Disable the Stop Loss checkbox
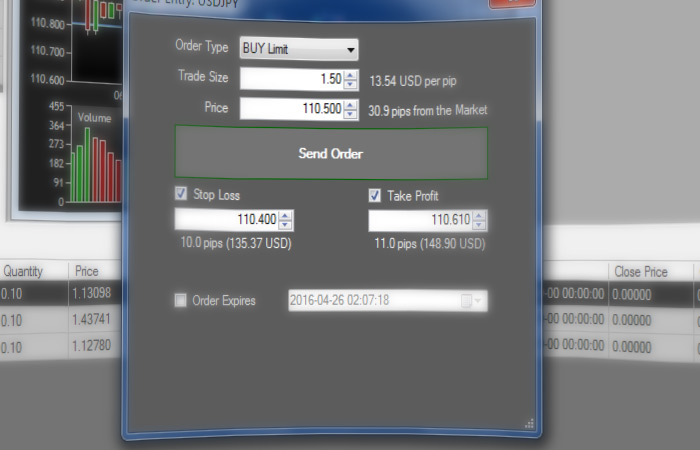 (182, 195)
